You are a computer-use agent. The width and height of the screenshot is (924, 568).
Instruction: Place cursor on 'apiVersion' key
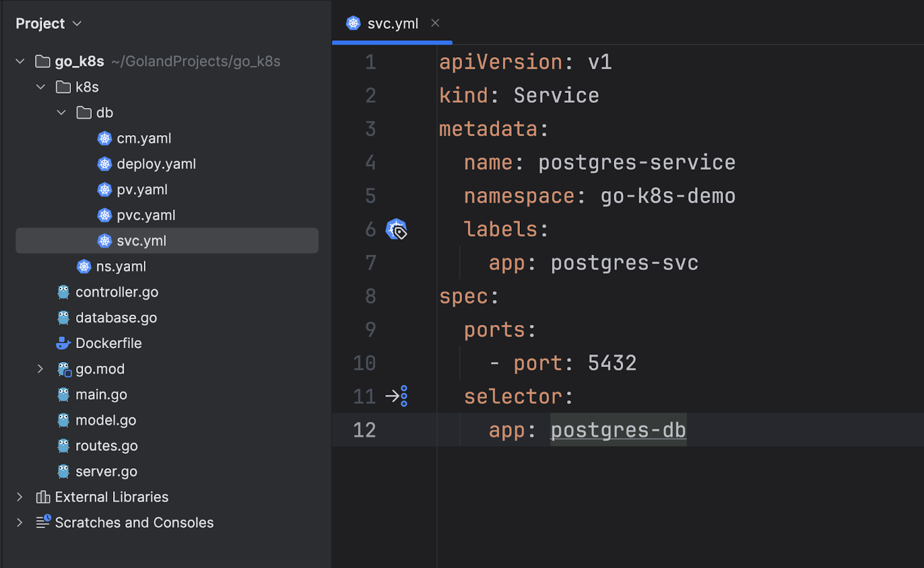[501, 62]
